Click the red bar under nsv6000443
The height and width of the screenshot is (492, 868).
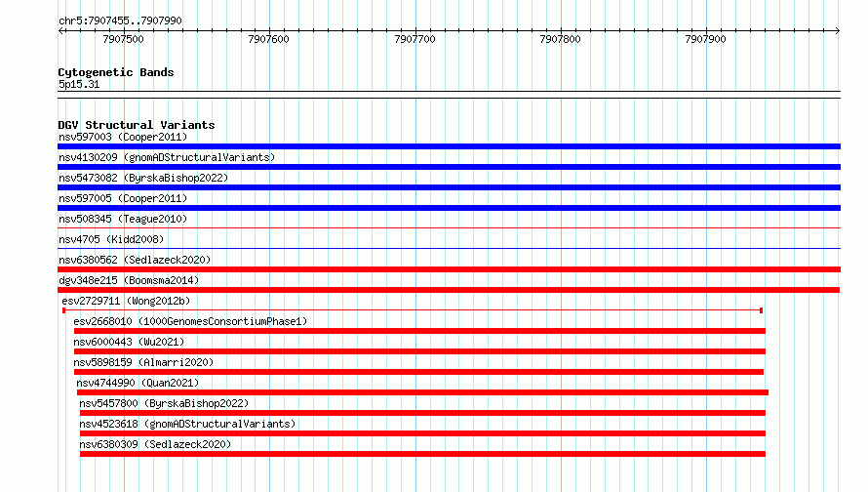[x=419, y=351]
